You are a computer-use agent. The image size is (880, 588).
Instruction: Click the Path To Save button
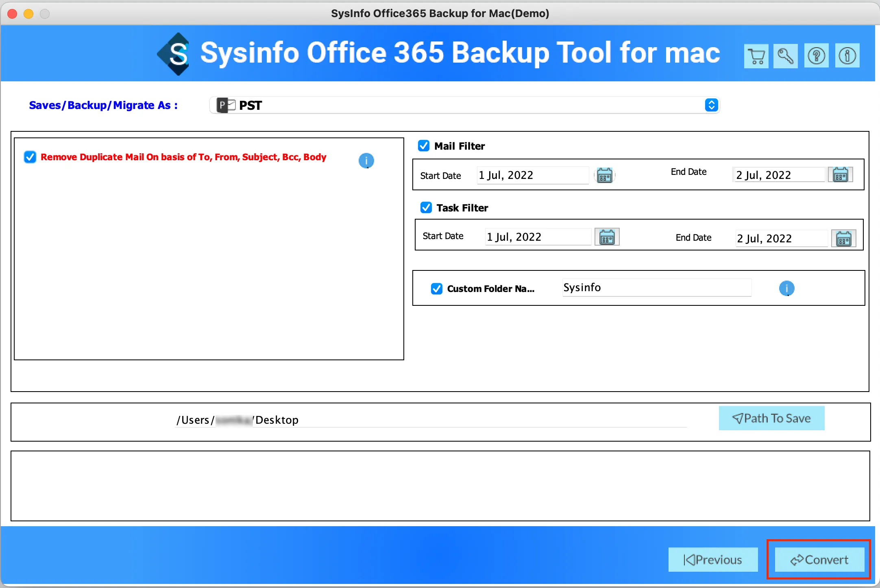771,418
